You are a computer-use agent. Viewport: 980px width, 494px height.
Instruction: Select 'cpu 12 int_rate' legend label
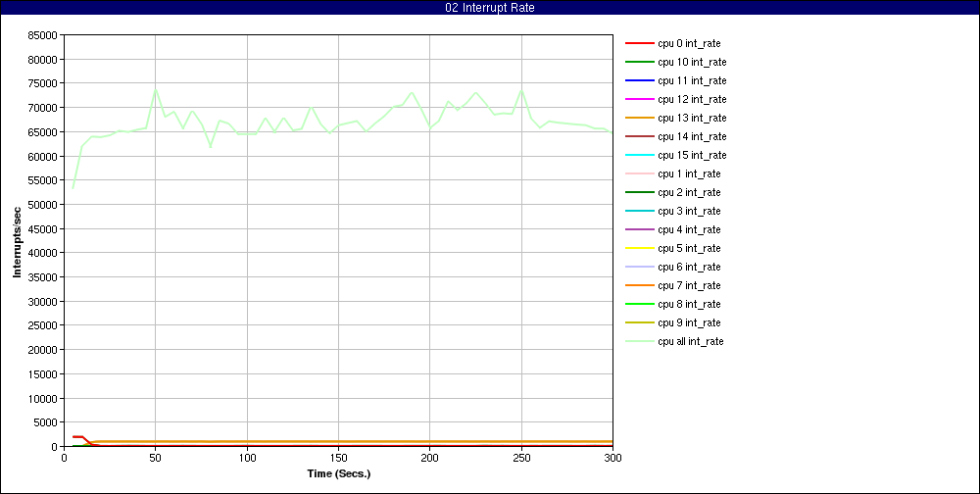(692, 99)
